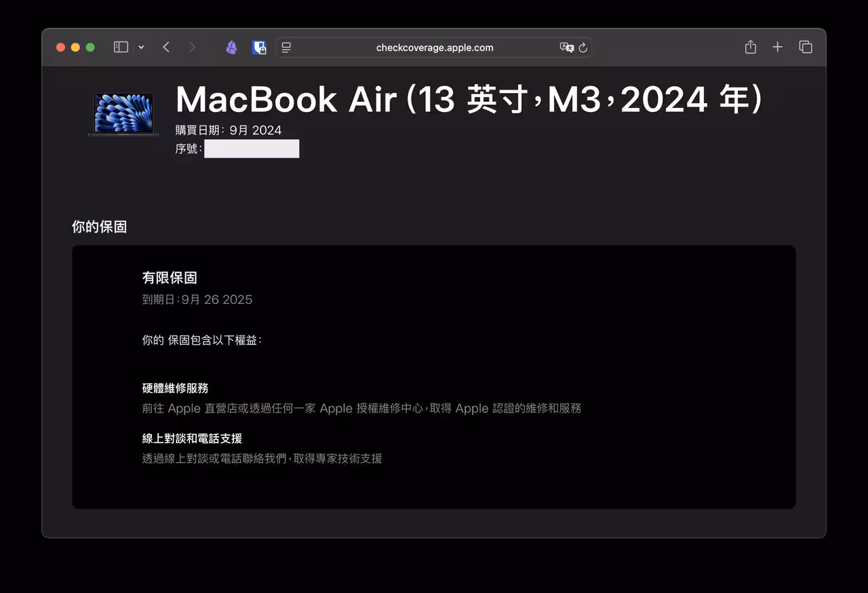Click the 你的保固 heading

(100, 227)
